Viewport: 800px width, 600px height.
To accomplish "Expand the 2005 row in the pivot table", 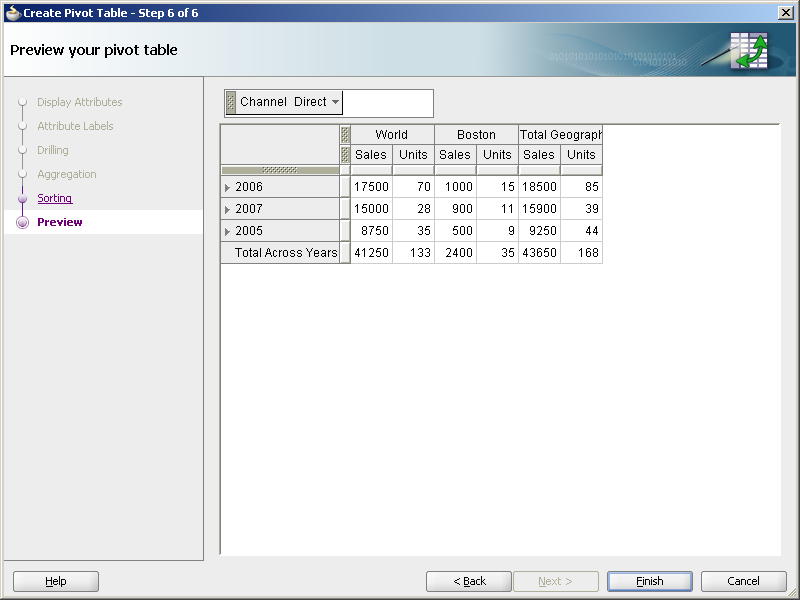I will [x=228, y=231].
